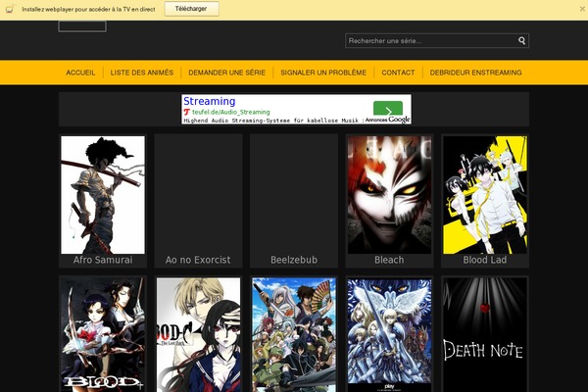The width and height of the screenshot is (588, 392).
Task: Open the group-of-warriors poster beside Blood-C
Action: [294, 334]
